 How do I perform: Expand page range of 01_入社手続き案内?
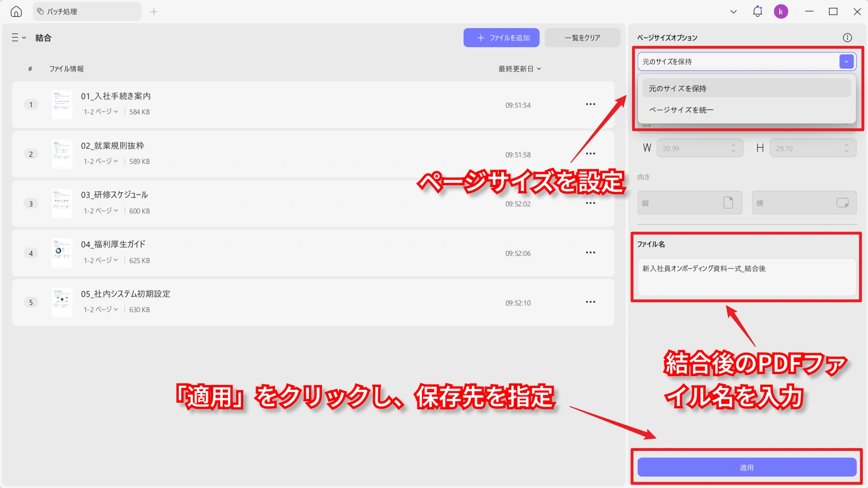[x=101, y=112]
